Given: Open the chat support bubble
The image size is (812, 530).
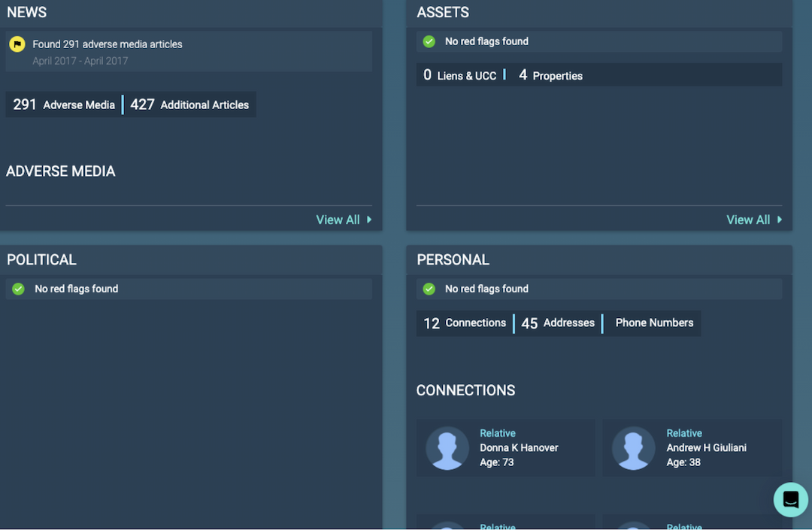Looking at the screenshot, I should 790,499.
